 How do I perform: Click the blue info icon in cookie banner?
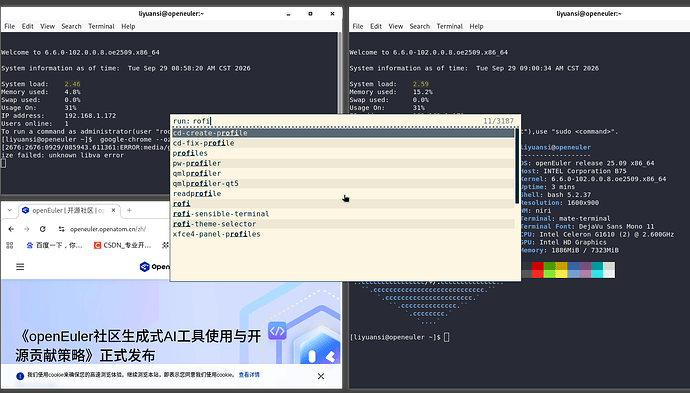click(x=20, y=376)
